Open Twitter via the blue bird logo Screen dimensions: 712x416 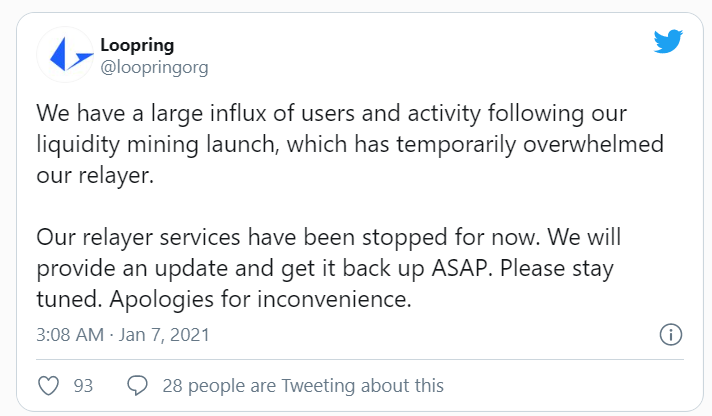667,42
